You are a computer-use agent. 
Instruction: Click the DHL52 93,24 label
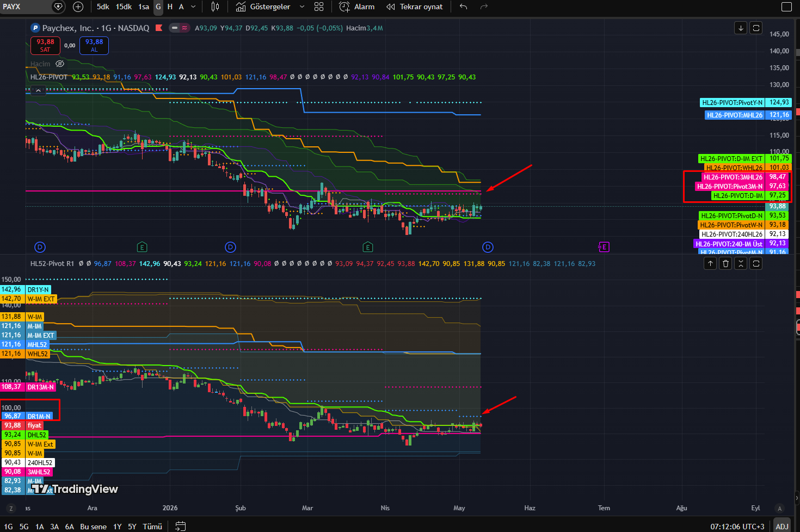(x=24, y=435)
